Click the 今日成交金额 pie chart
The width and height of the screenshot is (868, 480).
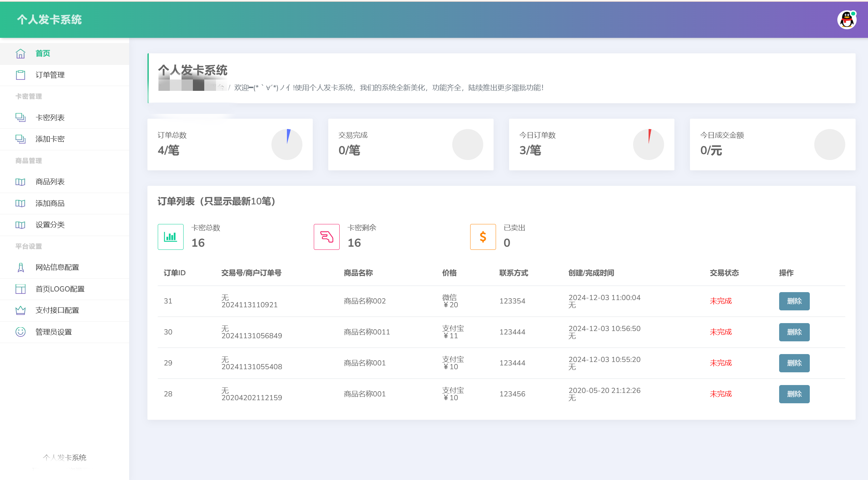point(830,145)
